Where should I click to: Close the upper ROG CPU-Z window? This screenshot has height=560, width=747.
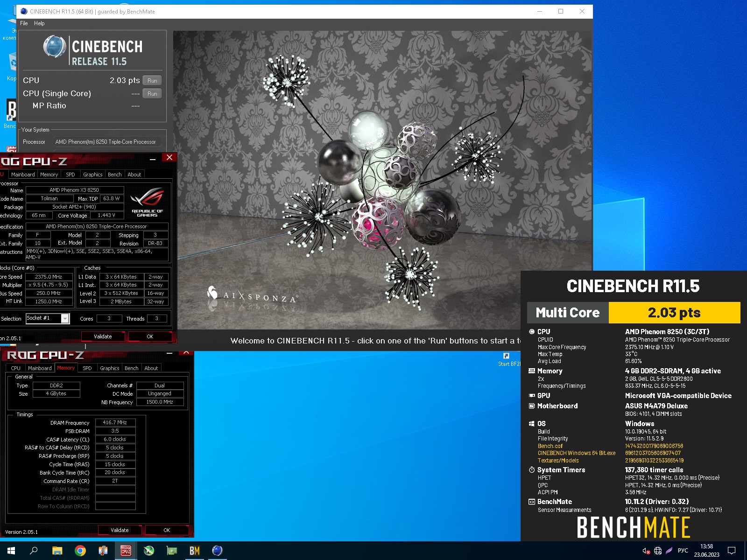click(169, 157)
